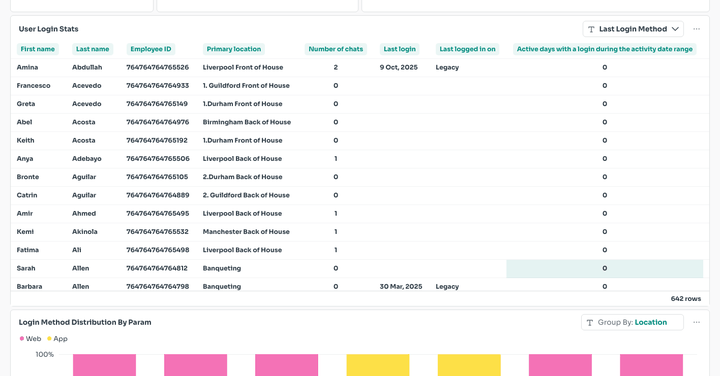Select the cell 'Kemi'
This screenshot has height=376, width=720.
coord(25,232)
